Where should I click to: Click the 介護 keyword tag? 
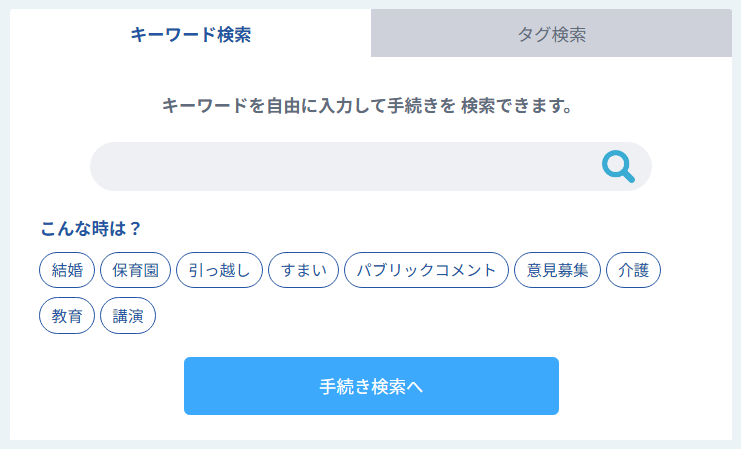coord(633,270)
